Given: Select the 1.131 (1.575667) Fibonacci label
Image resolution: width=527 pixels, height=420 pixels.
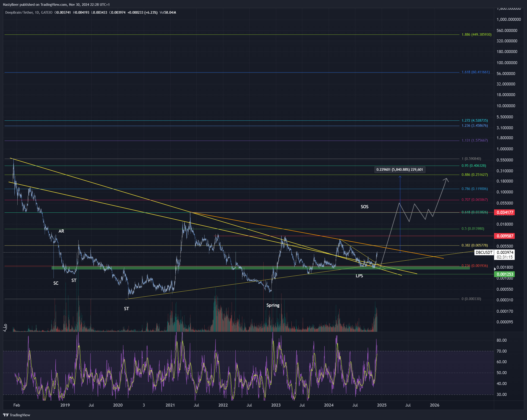Looking at the screenshot, I should [x=474, y=140].
